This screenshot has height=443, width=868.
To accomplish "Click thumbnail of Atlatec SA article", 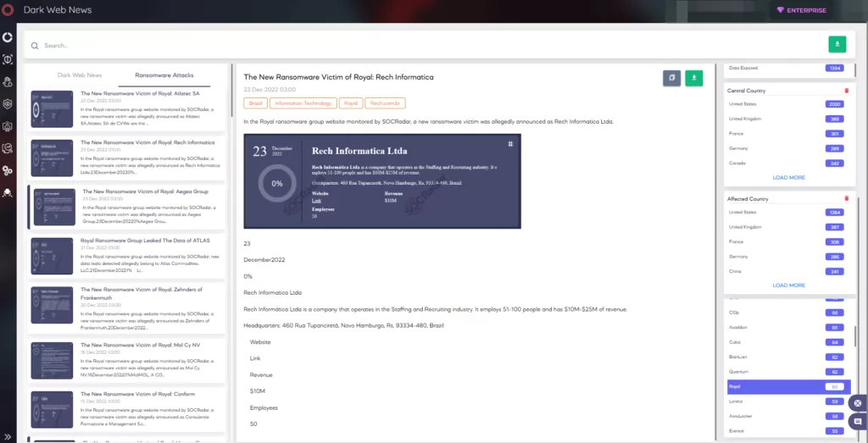I will [52, 109].
